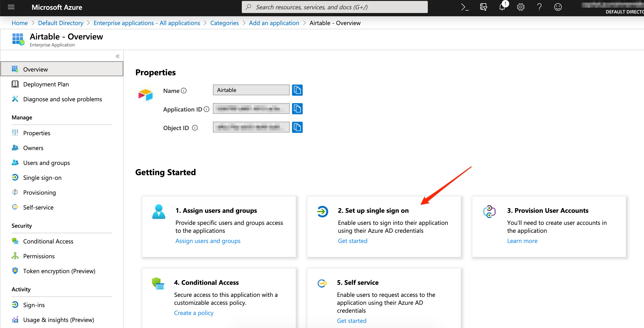
Task: Open the directory and subscription filter icon
Action: tap(483, 7)
